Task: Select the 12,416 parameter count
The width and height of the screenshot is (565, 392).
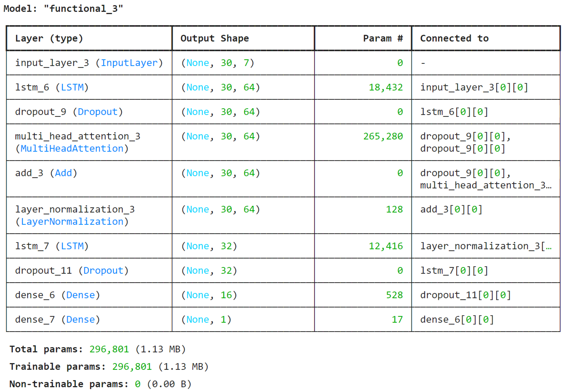Action: click(386, 246)
